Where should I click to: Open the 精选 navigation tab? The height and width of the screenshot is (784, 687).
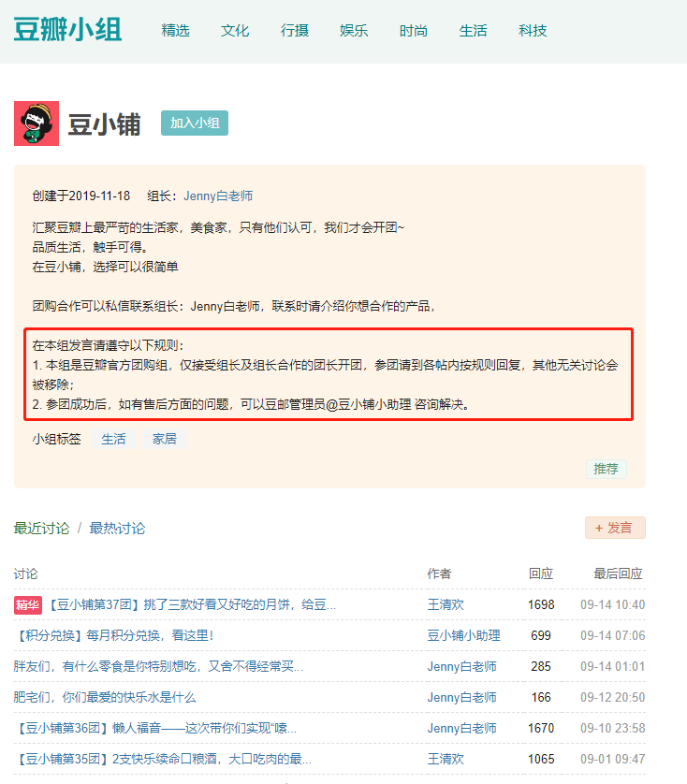tap(176, 31)
